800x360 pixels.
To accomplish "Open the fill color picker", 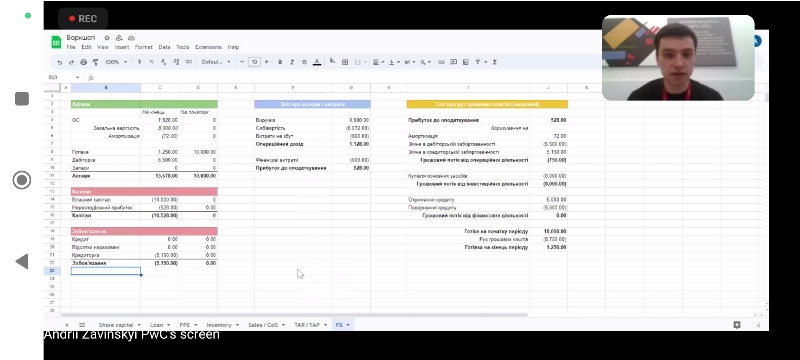I will [x=332, y=62].
